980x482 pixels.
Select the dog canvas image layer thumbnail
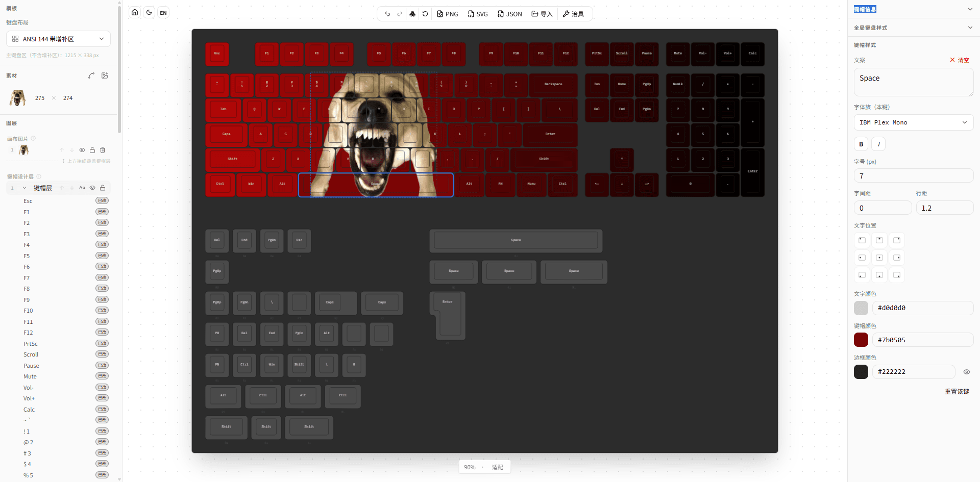pyautogui.click(x=23, y=150)
